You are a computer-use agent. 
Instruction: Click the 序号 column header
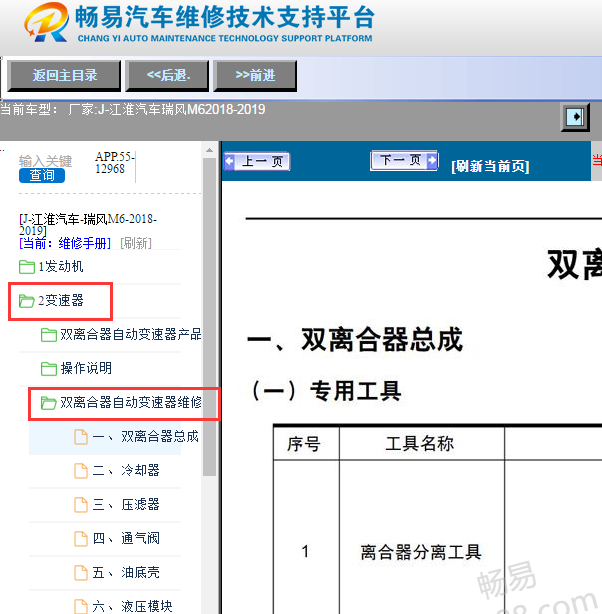pos(306,444)
